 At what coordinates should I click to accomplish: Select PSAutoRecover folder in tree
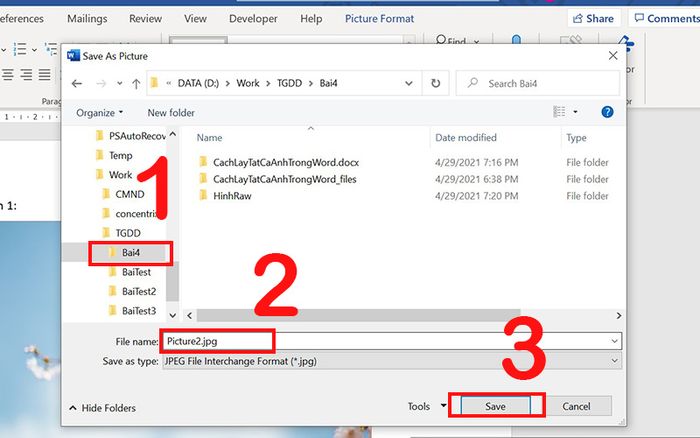point(130,136)
